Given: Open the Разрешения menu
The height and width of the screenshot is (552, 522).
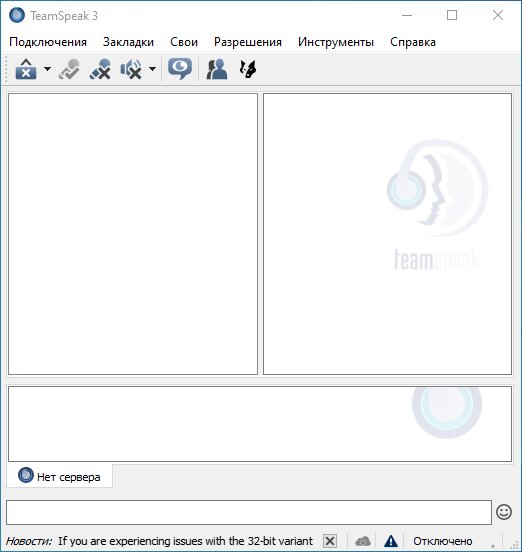Looking at the screenshot, I should tap(248, 42).
